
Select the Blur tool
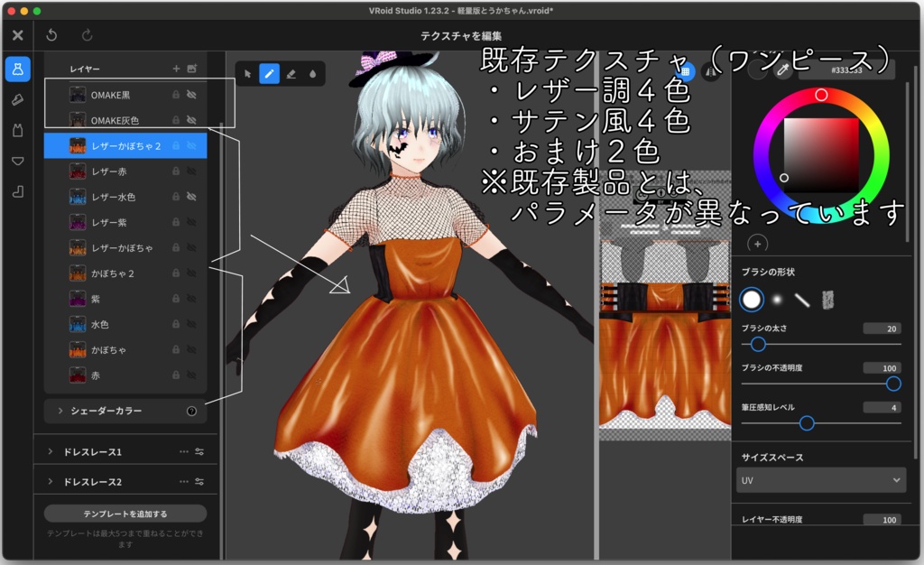pyautogui.click(x=312, y=75)
